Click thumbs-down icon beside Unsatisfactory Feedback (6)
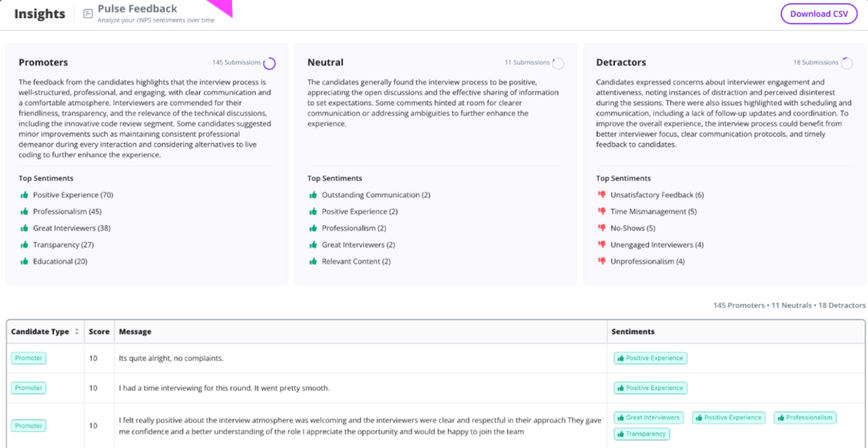Viewport: 868px width, 448px height. [602, 194]
